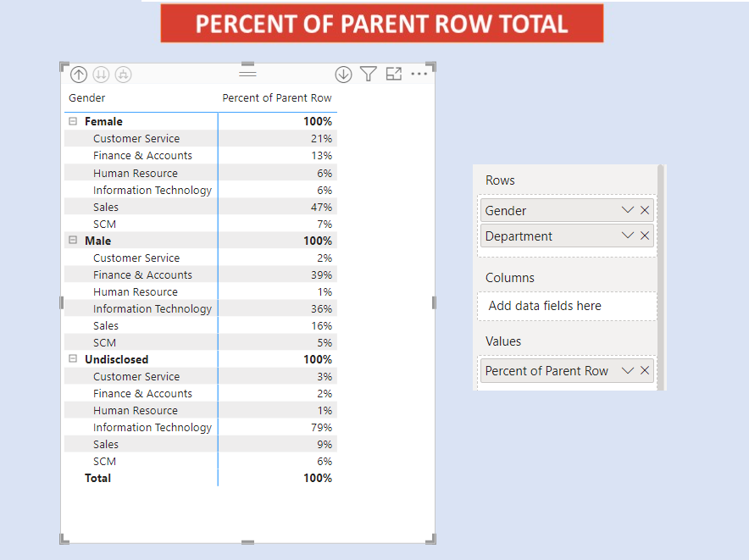Viewport: 749px width, 560px height.
Task: Open Department field dropdown chevron
Action: tap(628, 236)
